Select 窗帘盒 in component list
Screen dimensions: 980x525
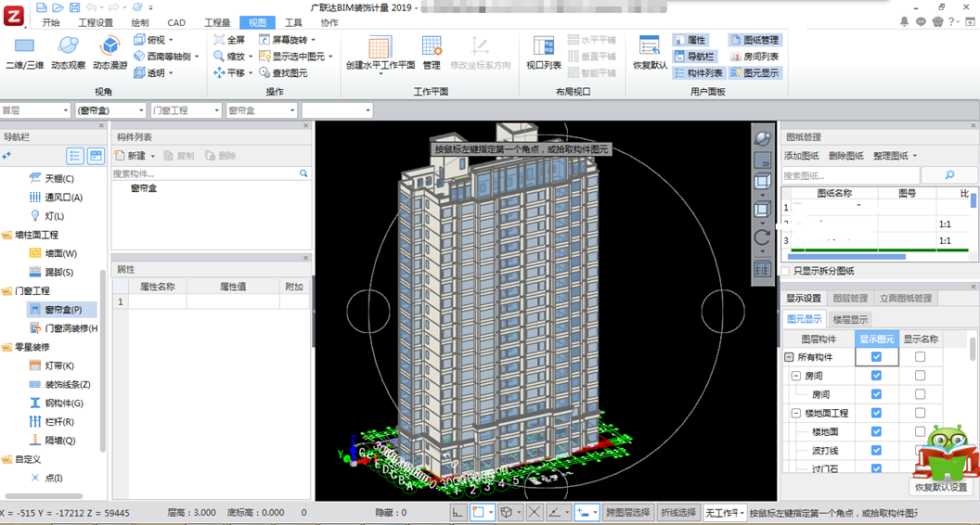144,187
